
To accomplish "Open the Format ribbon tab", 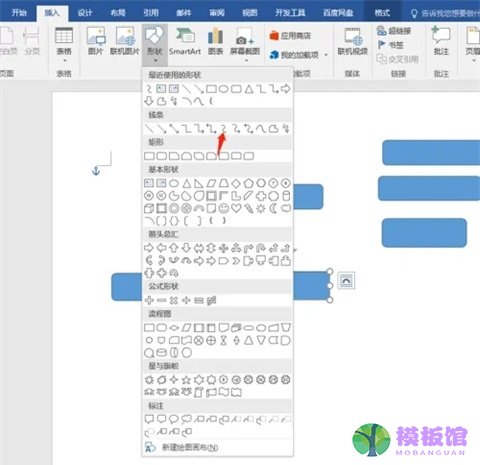I will click(382, 13).
